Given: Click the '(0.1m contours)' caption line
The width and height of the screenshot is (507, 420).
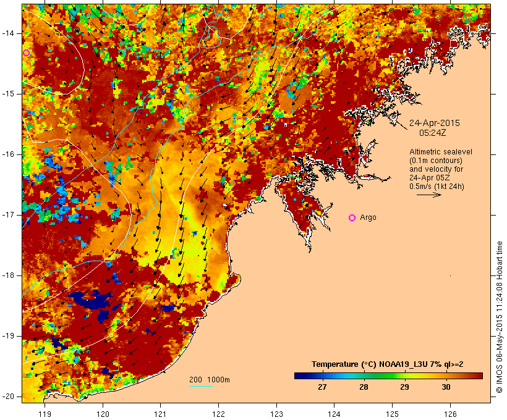Looking at the screenshot, I should click(436, 161).
